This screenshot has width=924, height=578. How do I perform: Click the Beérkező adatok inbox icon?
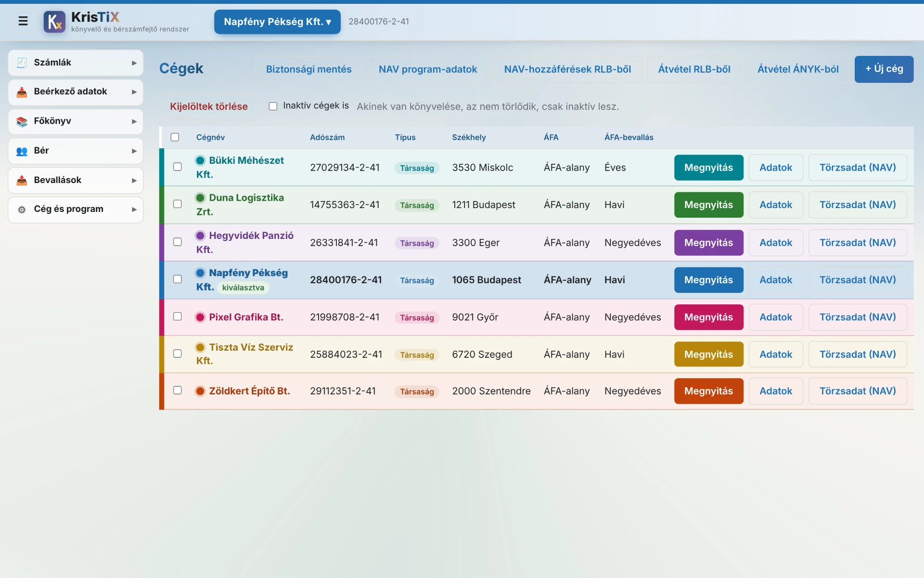click(22, 92)
